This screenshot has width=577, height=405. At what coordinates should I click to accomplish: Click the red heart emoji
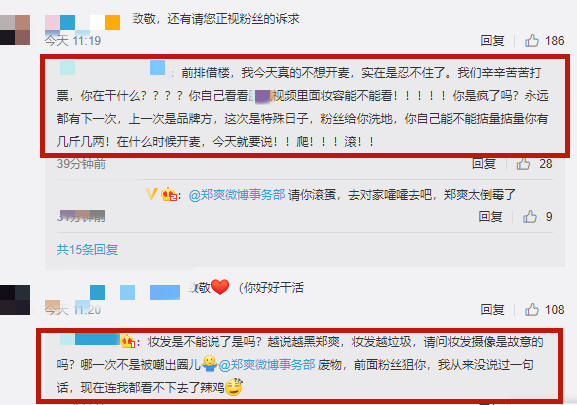[220, 287]
